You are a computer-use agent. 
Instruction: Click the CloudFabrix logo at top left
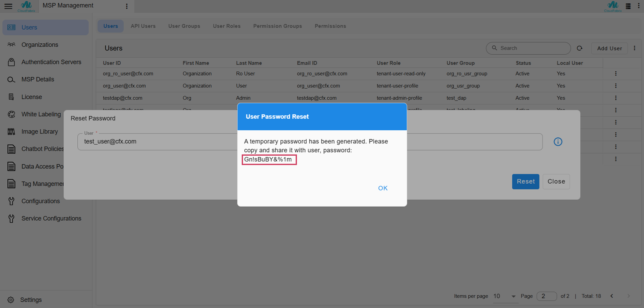click(26, 6)
